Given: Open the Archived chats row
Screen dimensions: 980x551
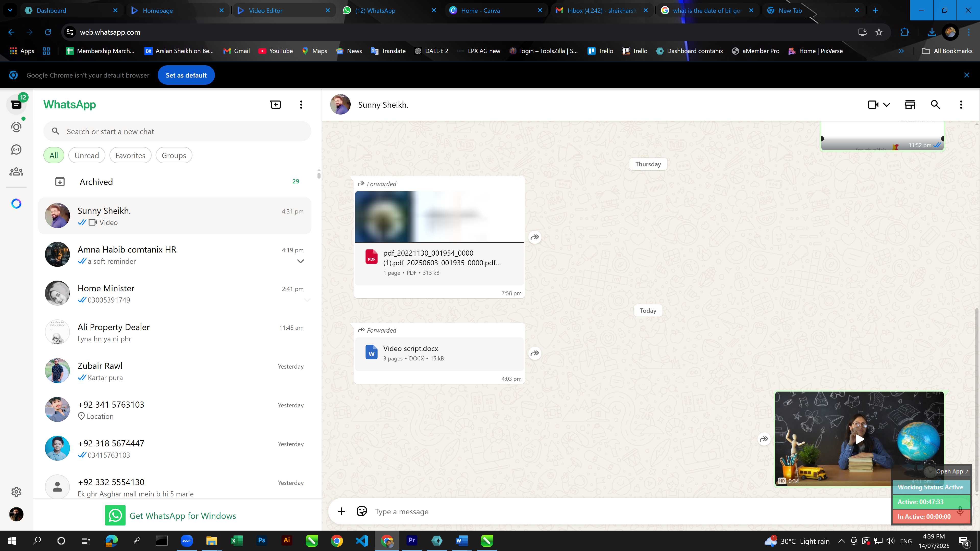Looking at the screenshot, I should (x=175, y=182).
